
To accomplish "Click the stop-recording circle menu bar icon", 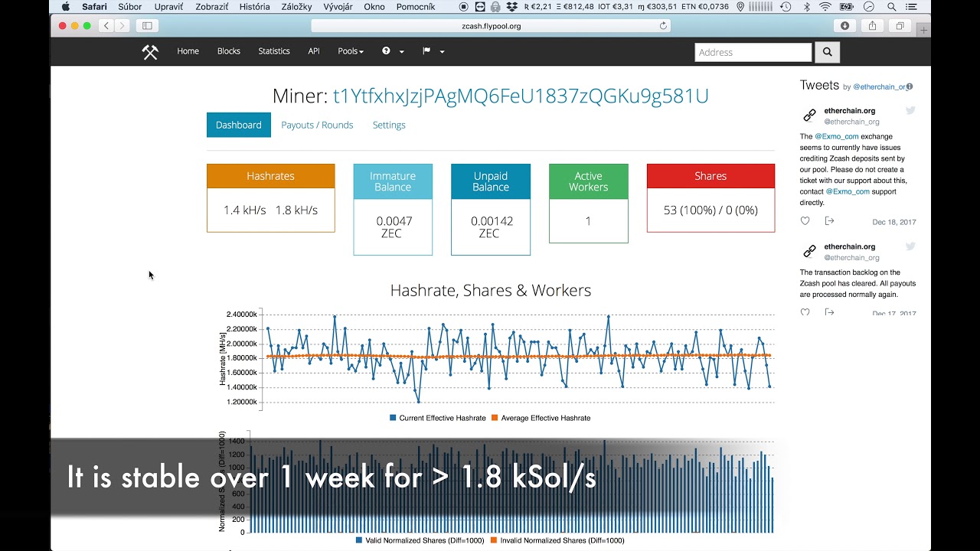I will pos(464,7).
